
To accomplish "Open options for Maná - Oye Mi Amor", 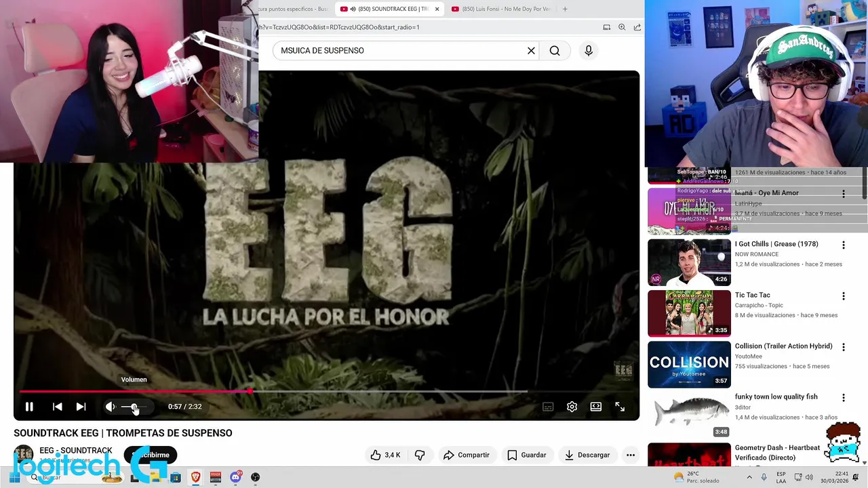I will point(844,194).
